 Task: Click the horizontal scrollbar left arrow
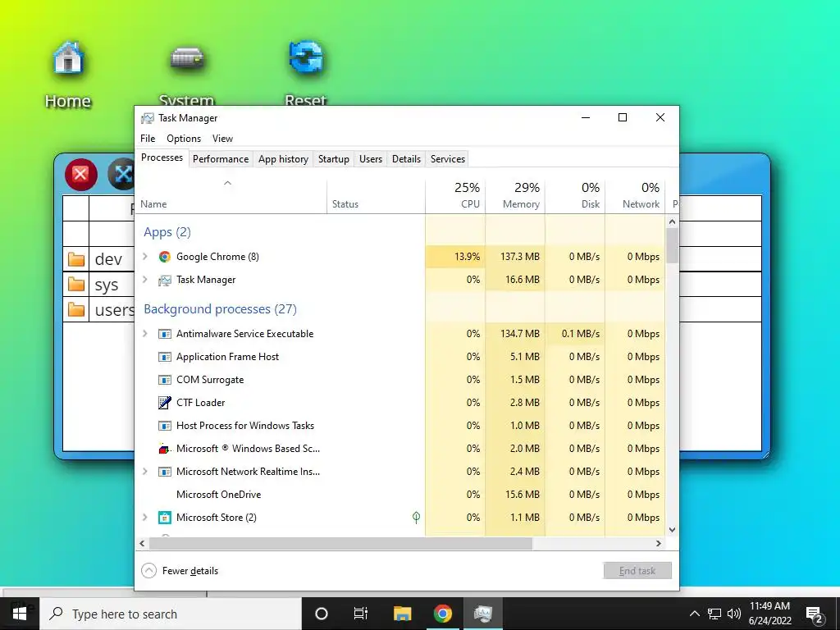[142, 543]
